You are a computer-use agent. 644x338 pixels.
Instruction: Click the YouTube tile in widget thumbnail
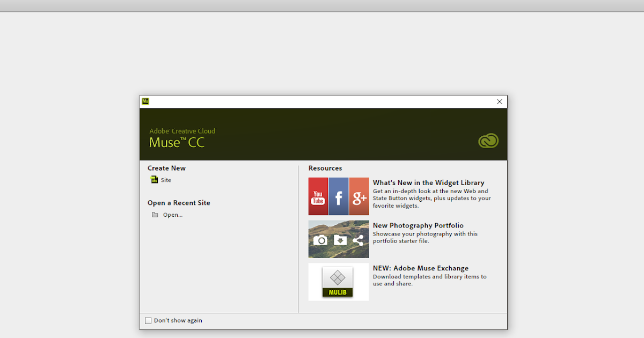click(318, 196)
